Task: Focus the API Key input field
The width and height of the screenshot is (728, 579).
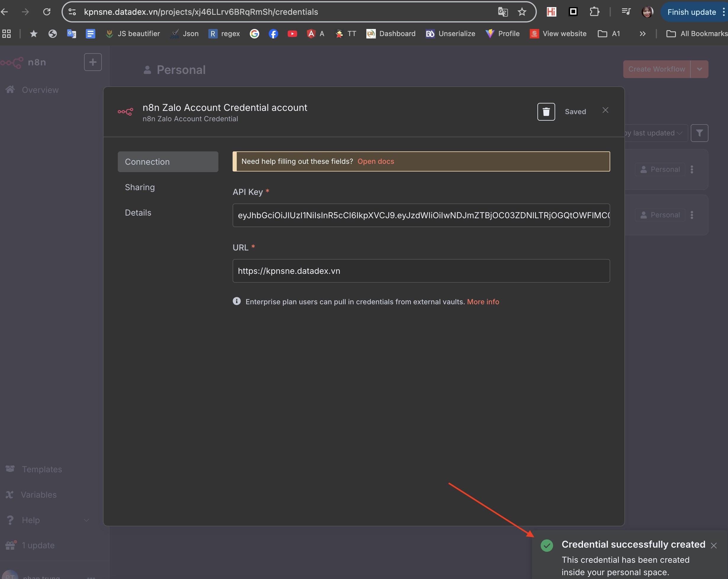Action: point(421,215)
